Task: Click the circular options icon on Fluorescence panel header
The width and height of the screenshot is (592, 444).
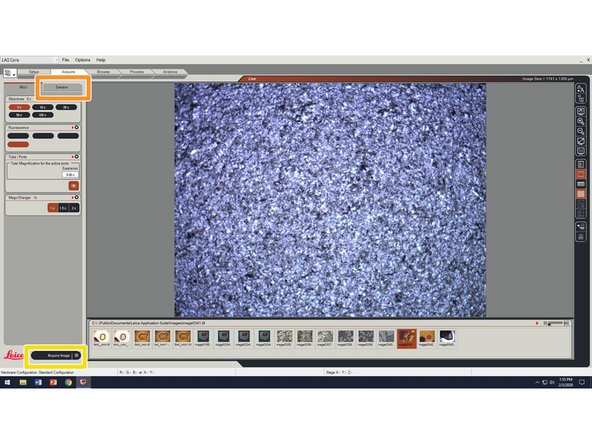Action: pyautogui.click(x=77, y=128)
